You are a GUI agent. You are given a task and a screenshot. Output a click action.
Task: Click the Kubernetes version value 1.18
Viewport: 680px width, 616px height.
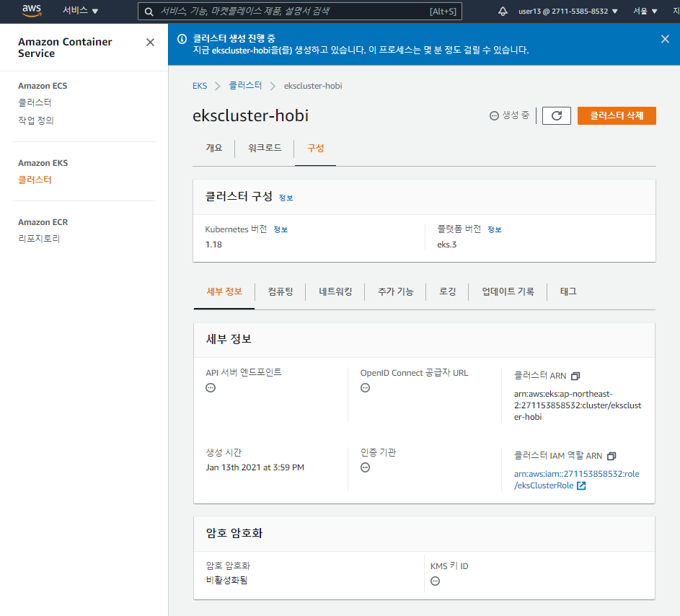213,245
